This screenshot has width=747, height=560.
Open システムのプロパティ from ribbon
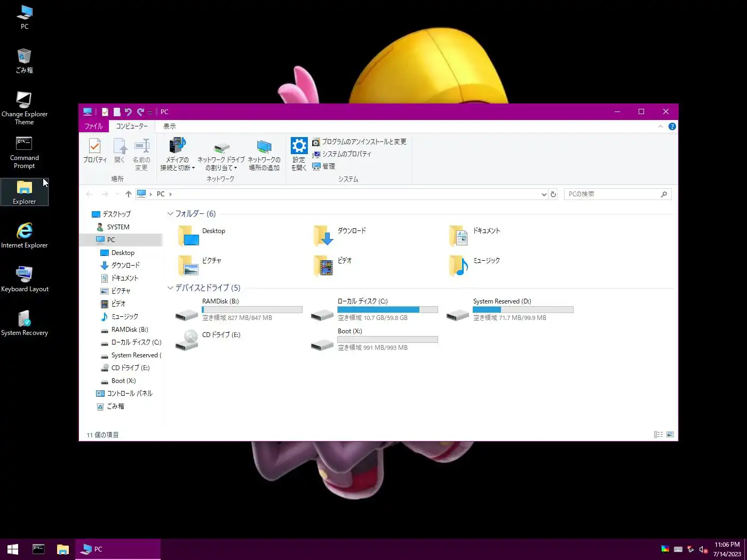(x=341, y=154)
